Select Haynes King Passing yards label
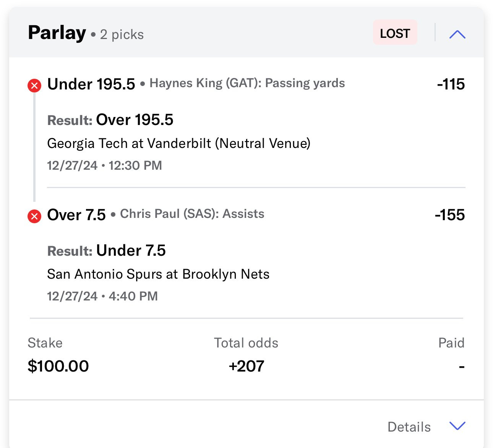 [247, 83]
